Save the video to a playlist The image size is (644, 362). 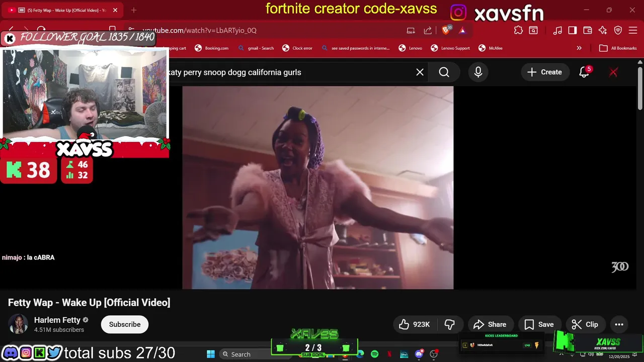pos(539,324)
